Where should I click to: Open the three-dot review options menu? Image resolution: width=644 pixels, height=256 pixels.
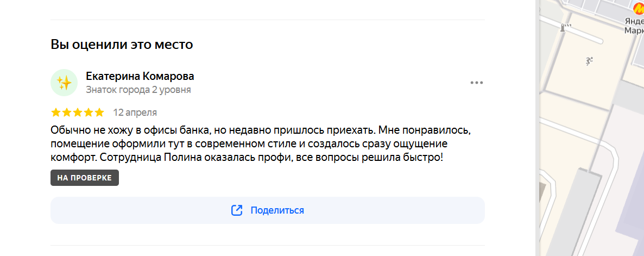tap(476, 83)
